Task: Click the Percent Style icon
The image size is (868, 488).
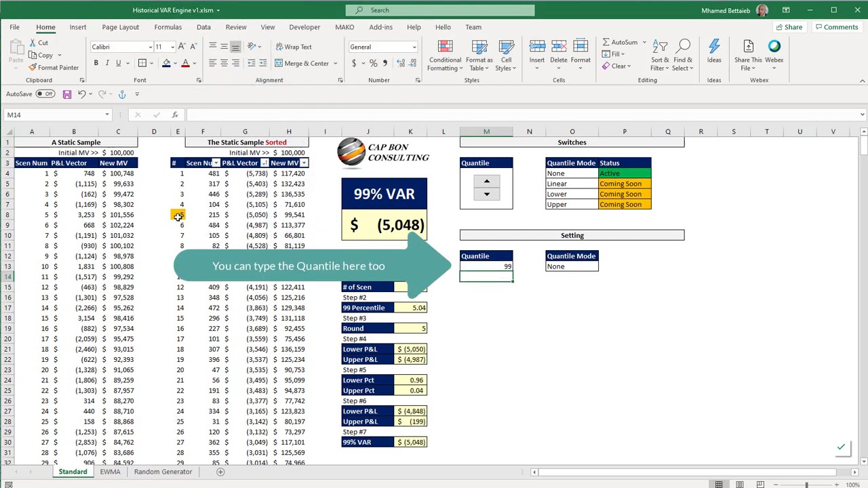Action: coord(373,63)
